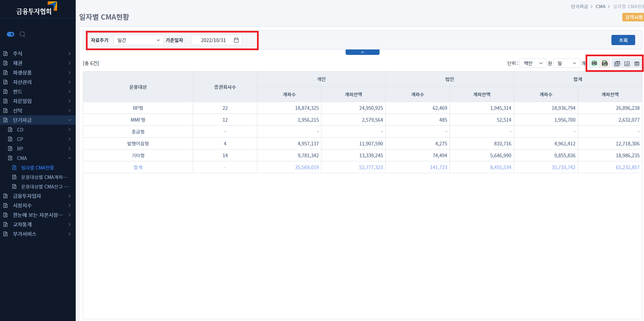The height and width of the screenshot is (321, 644).
Task: Click the 금융투자협회 logo
Action: (37, 8)
